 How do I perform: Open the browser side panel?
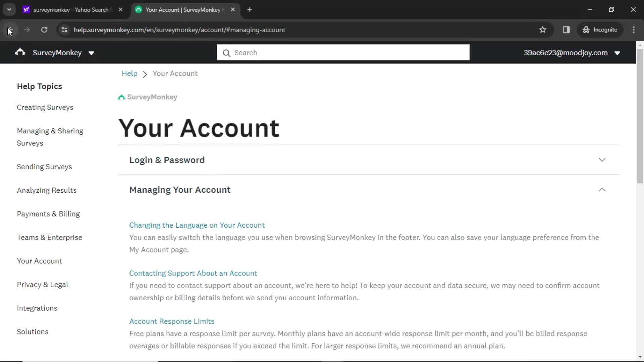566,30
